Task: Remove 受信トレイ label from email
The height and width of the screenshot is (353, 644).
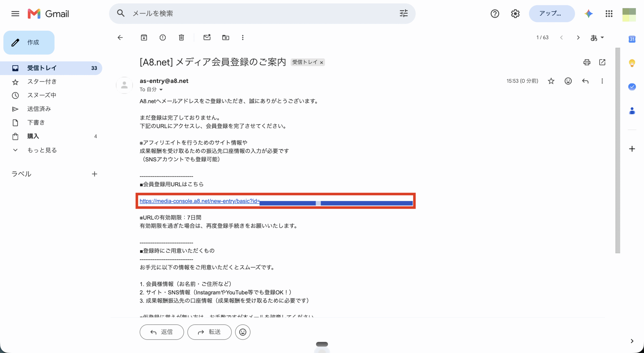Action: point(321,62)
